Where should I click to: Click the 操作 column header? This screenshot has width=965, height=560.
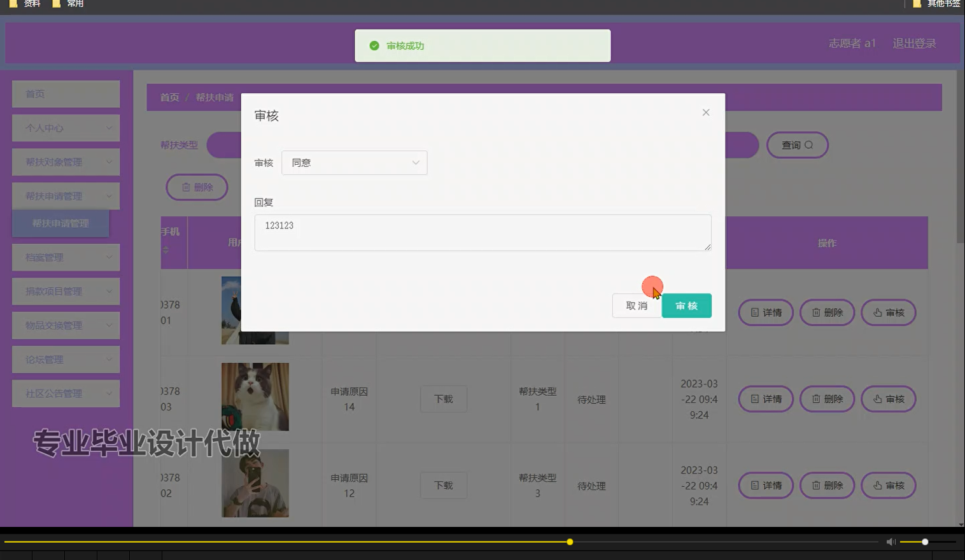(827, 243)
